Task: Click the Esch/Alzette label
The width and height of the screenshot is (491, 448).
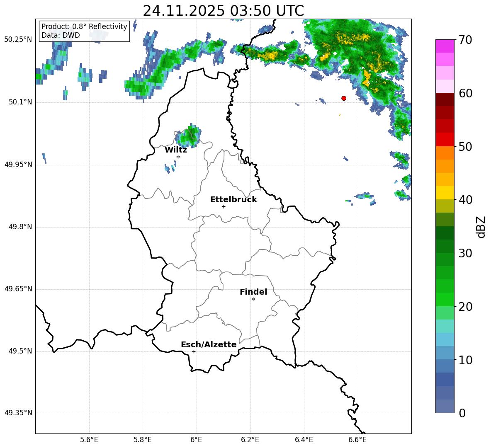Action: tap(209, 344)
